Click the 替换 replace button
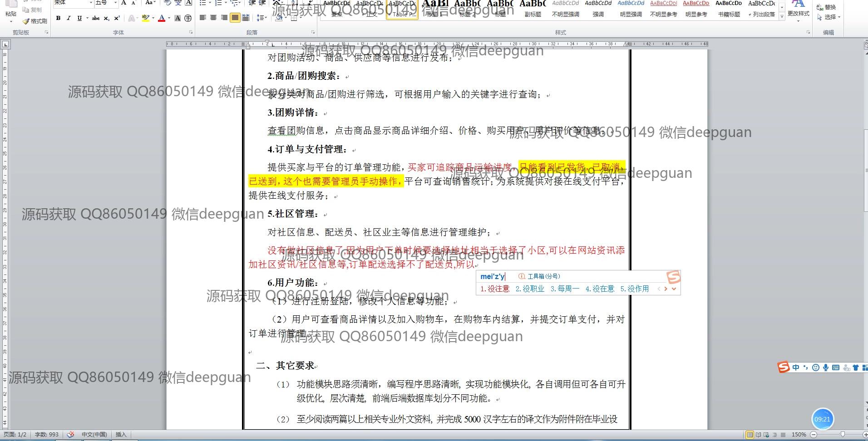Screen dimensions: 868x441 pos(827,7)
